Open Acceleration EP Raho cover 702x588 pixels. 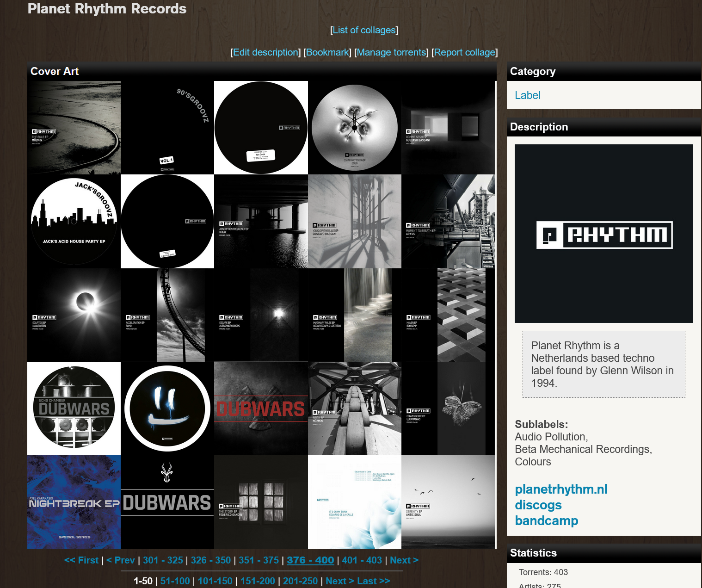[x=167, y=315]
